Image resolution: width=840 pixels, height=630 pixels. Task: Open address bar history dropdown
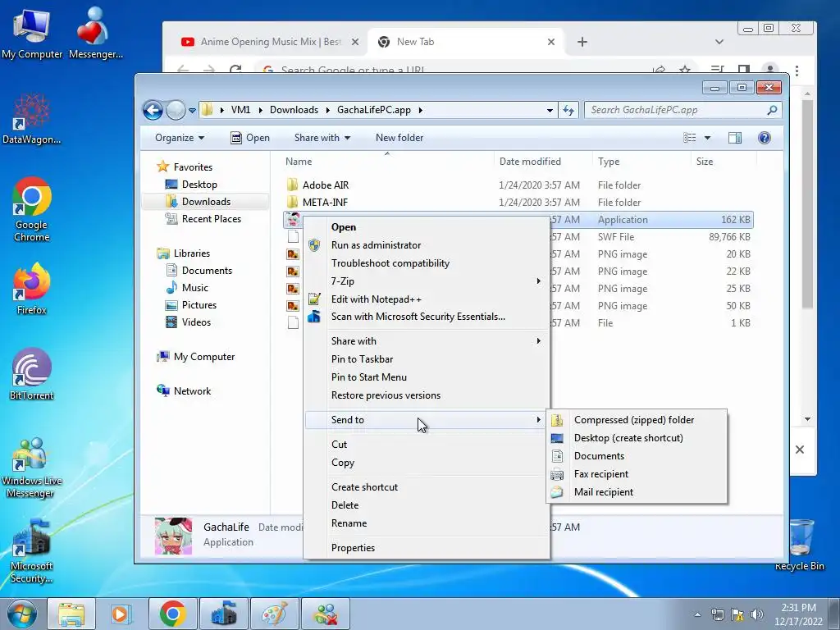pos(550,111)
